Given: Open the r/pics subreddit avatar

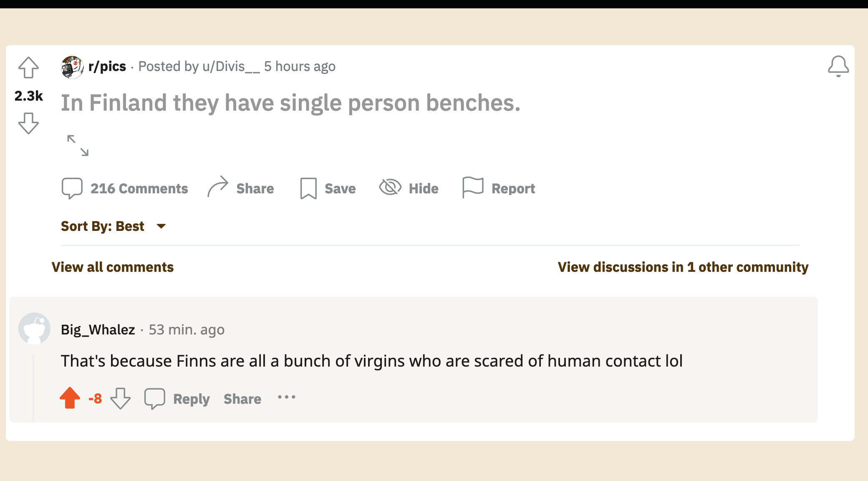Looking at the screenshot, I should (72, 67).
